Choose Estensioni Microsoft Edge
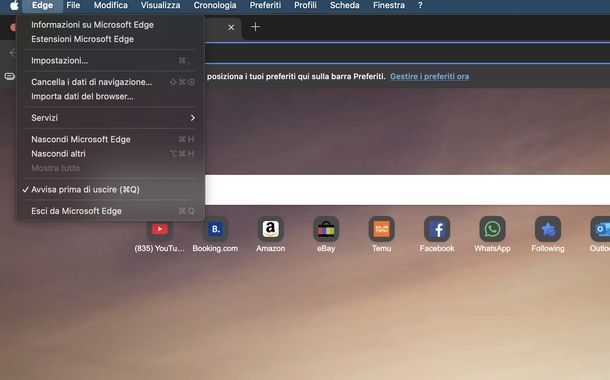Image resolution: width=610 pixels, height=380 pixels. pyautogui.click(x=110, y=39)
